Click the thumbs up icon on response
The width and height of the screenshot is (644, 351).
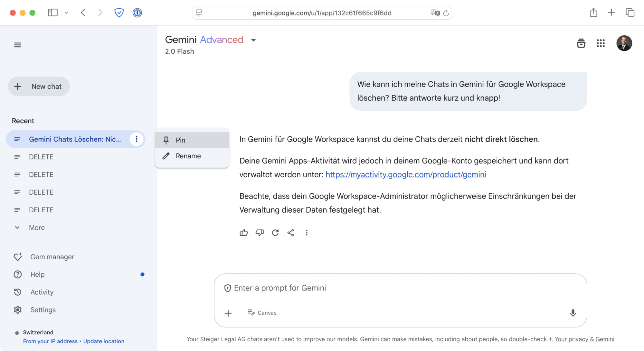click(x=244, y=233)
